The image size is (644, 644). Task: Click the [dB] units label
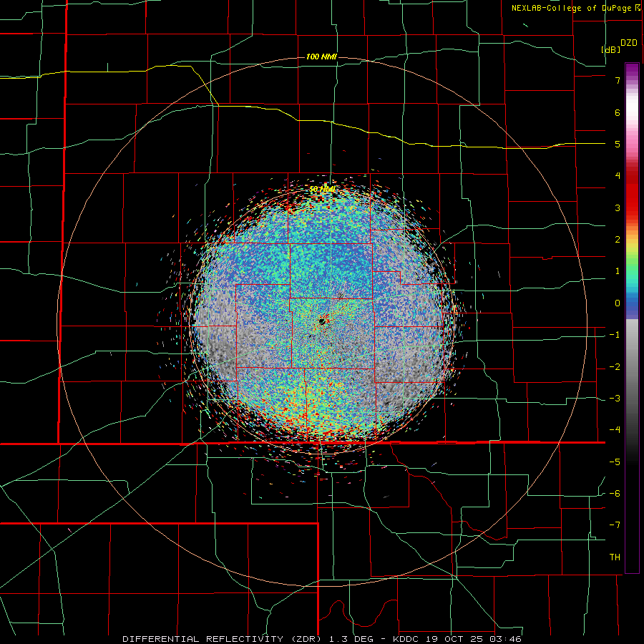pyautogui.click(x=610, y=49)
